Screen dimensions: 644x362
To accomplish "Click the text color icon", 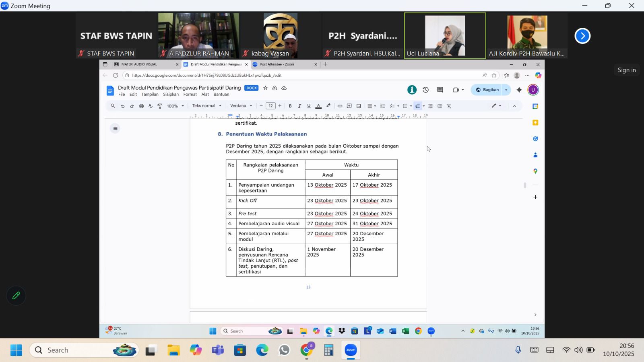I will click(318, 106).
